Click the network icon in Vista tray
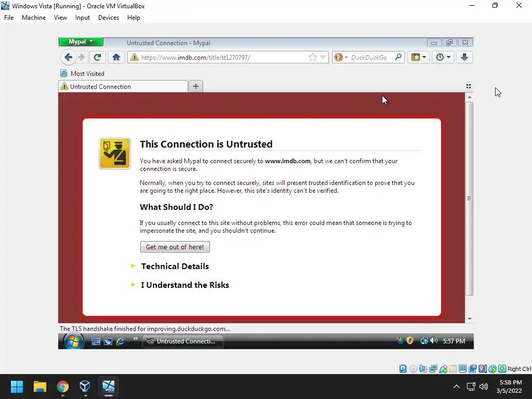Screen dimensions: 532x399 tap(424, 341)
